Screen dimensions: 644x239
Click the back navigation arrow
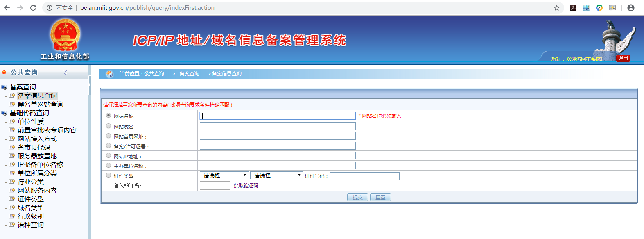[x=7, y=8]
